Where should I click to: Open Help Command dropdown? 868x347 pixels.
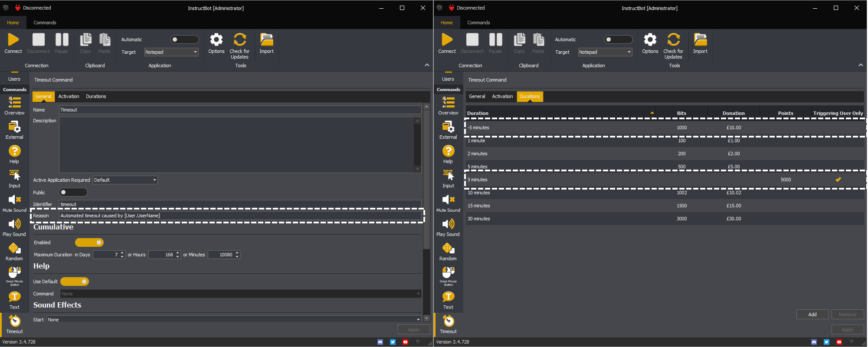(x=241, y=294)
